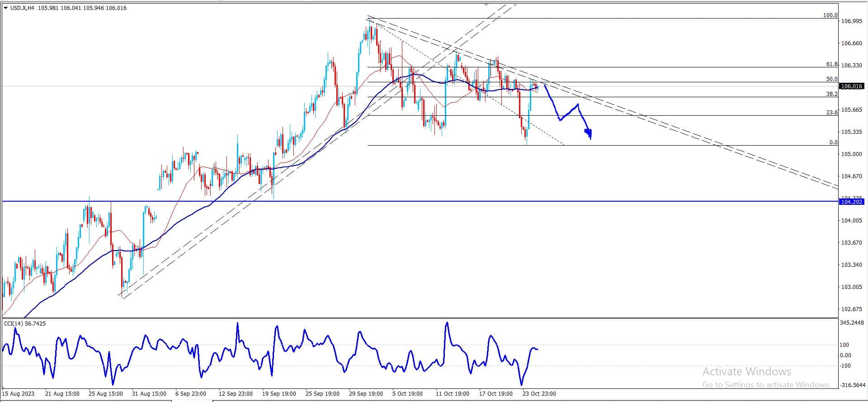Click the gray chart shift marker triangle
Screen dimensions: 868x402
pos(486,4)
